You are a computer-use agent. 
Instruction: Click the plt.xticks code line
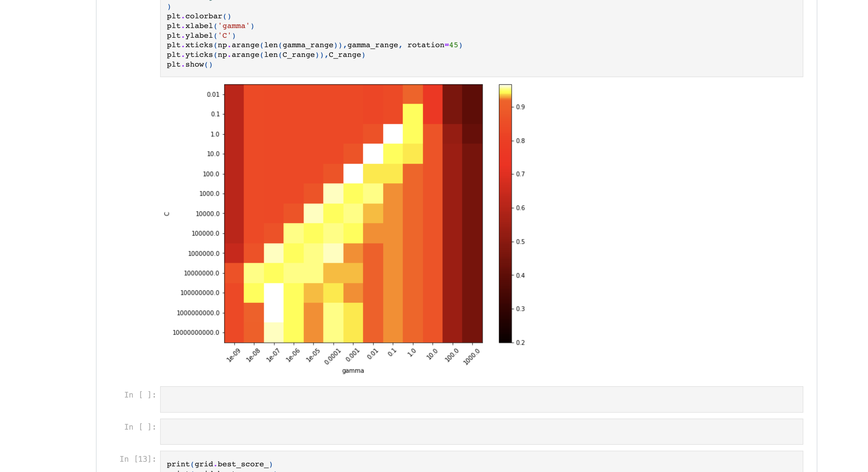click(x=314, y=45)
